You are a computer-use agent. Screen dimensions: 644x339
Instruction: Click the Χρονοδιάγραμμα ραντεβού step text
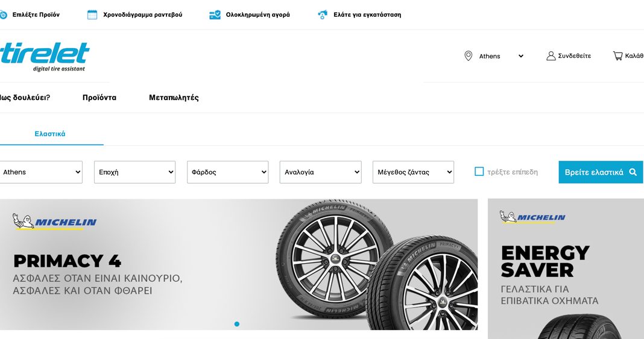tap(142, 15)
